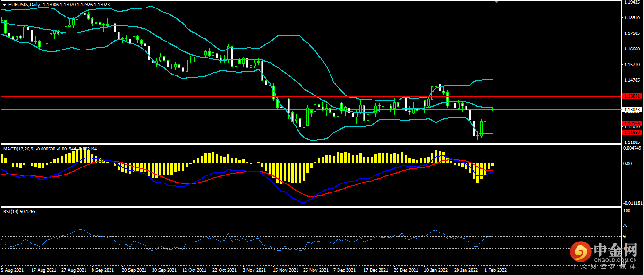Click the 1.19435 top price scale value
Viewport: 644px width, 275px height.
pyautogui.click(x=632, y=2)
